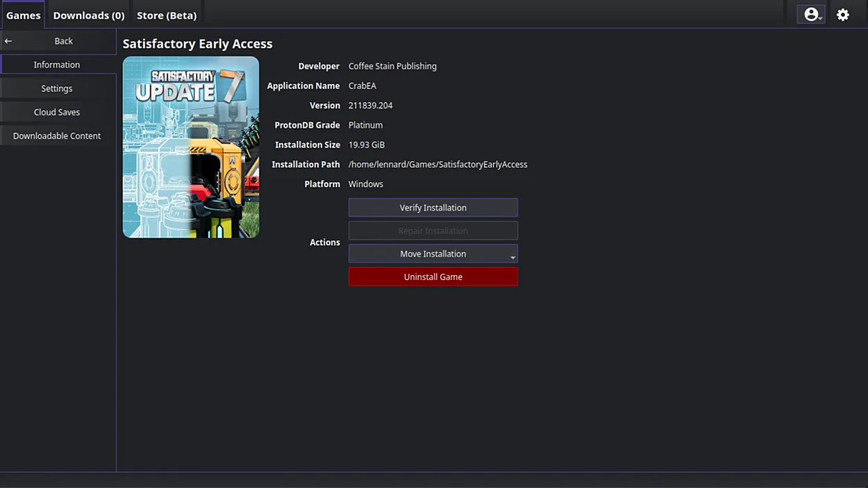Click the Back navigation entry
The image size is (868, 488).
[x=63, y=40]
